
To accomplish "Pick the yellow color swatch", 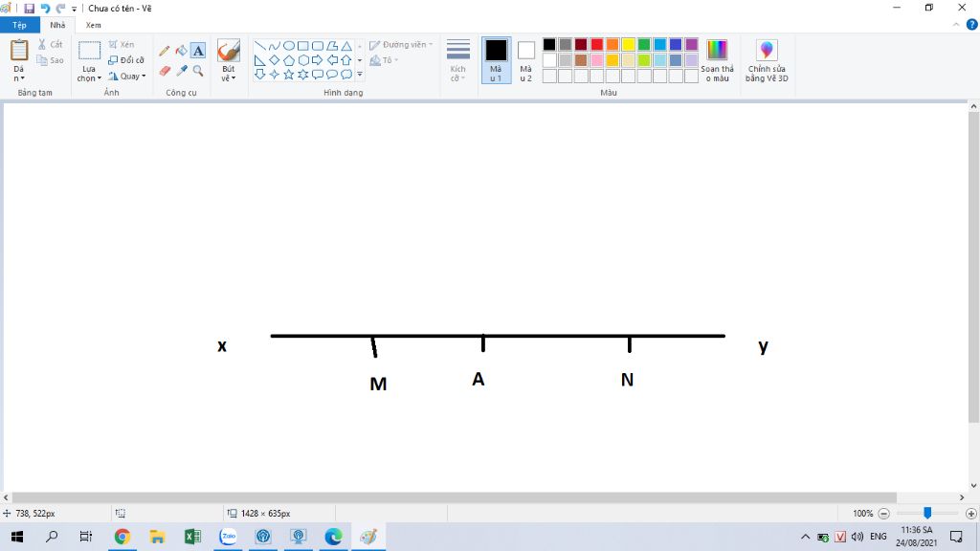I will pyautogui.click(x=628, y=44).
